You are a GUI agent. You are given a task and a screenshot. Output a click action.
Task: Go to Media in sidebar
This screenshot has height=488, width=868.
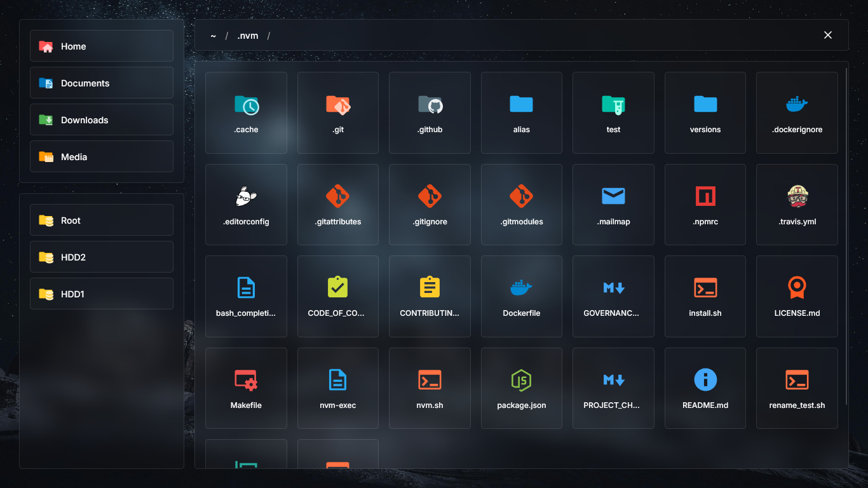coord(102,156)
